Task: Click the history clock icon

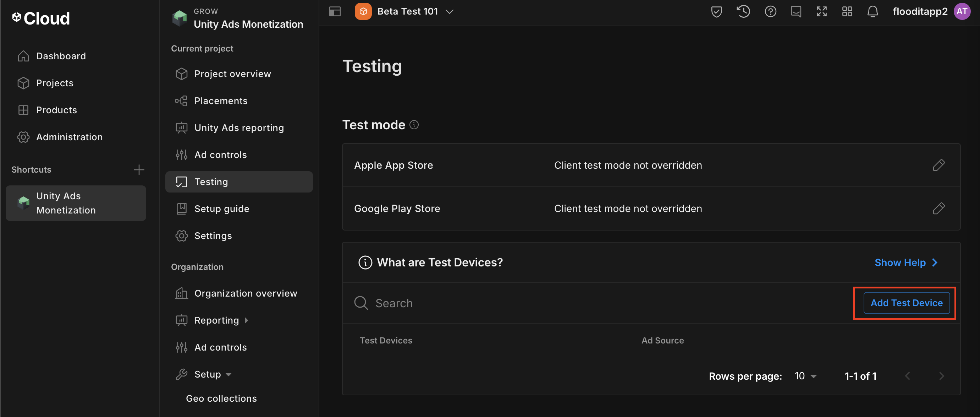Action: (x=743, y=11)
